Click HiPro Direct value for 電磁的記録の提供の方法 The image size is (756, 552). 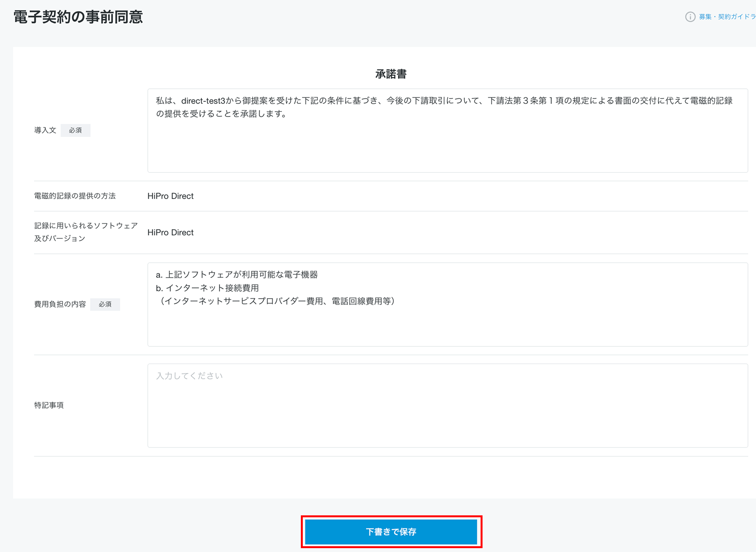tap(170, 196)
